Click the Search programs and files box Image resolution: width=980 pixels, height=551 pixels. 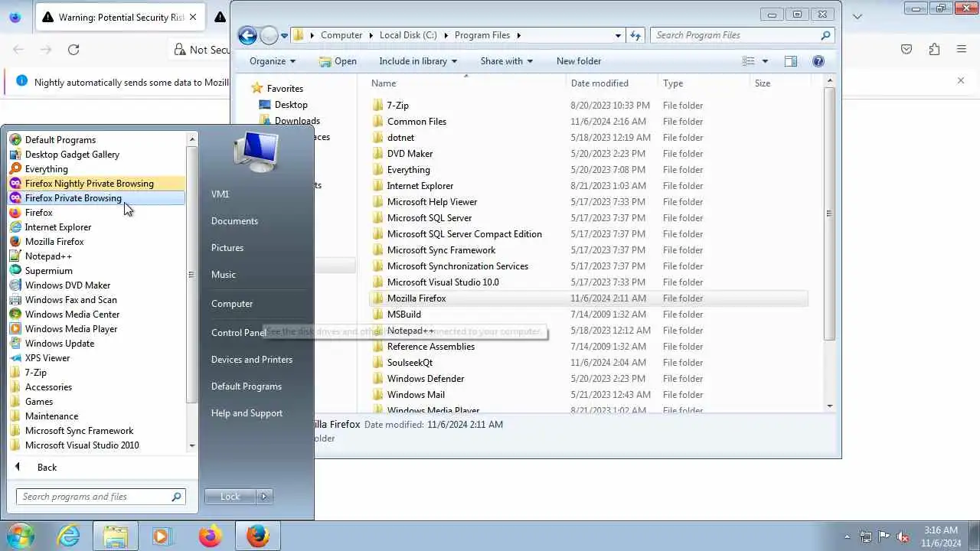tap(100, 497)
